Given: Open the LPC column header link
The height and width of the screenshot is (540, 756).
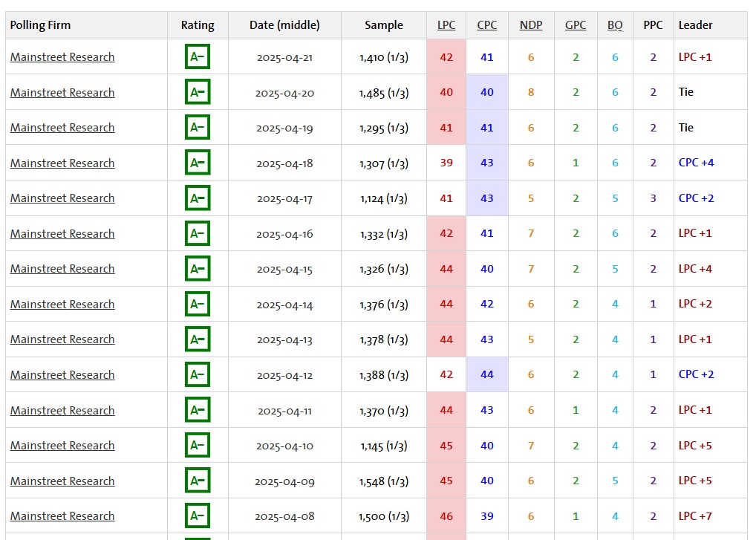Looking at the screenshot, I should [x=446, y=25].
